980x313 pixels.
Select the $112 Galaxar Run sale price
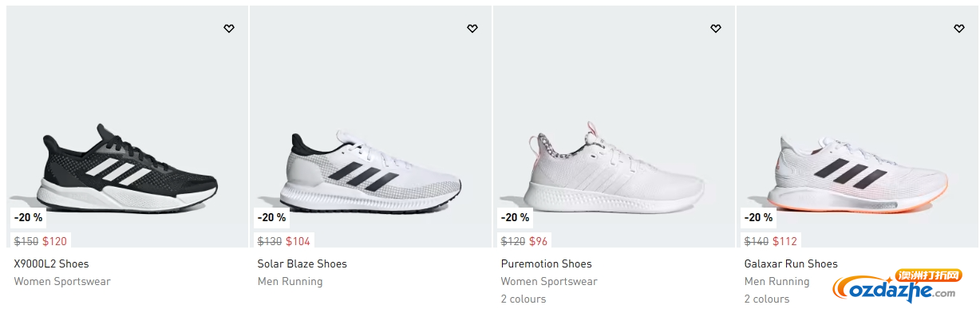[785, 241]
